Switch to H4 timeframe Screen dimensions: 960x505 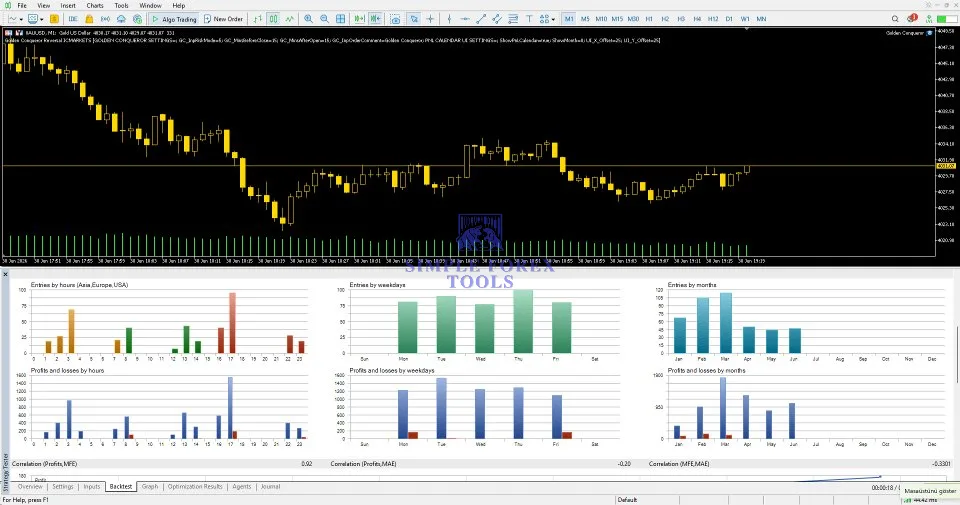click(x=697, y=19)
